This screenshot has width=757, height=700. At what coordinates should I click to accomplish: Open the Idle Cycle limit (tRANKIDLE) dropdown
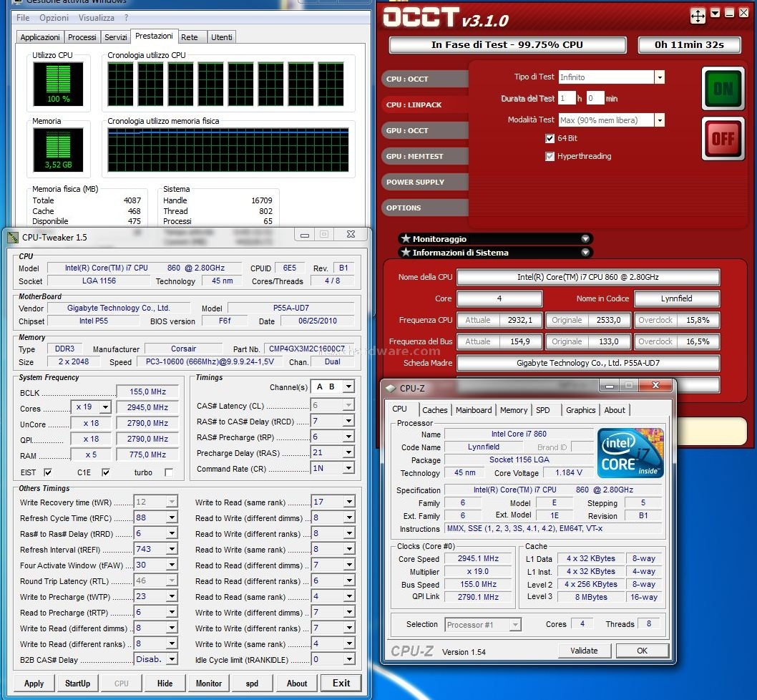348,659
